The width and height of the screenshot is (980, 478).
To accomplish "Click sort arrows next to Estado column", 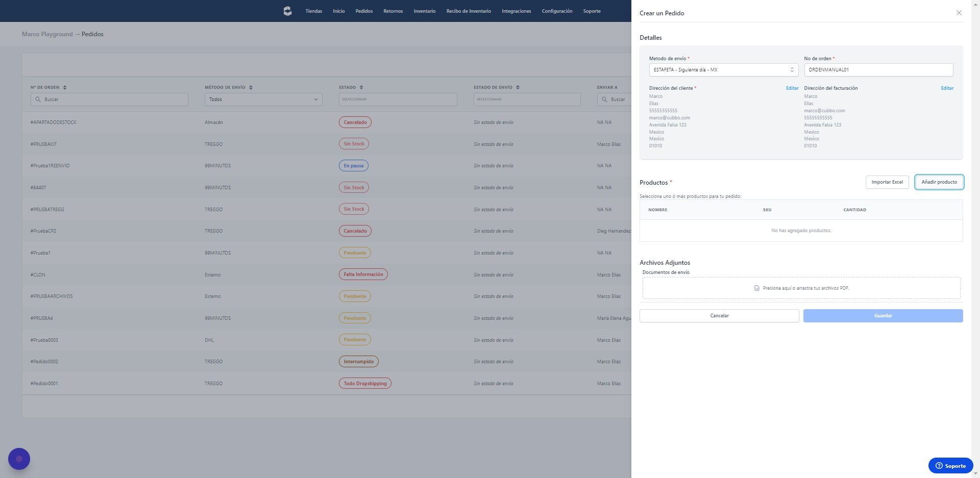I will (x=361, y=87).
